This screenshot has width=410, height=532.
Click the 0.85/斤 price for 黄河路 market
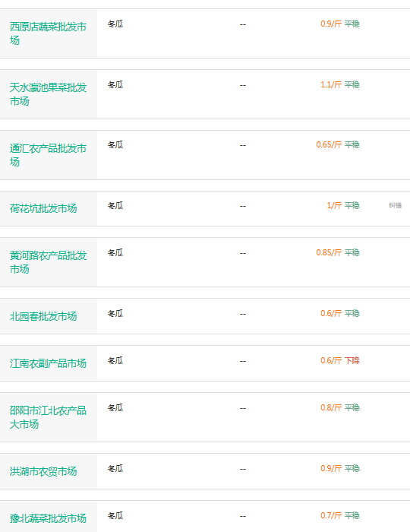coord(329,252)
